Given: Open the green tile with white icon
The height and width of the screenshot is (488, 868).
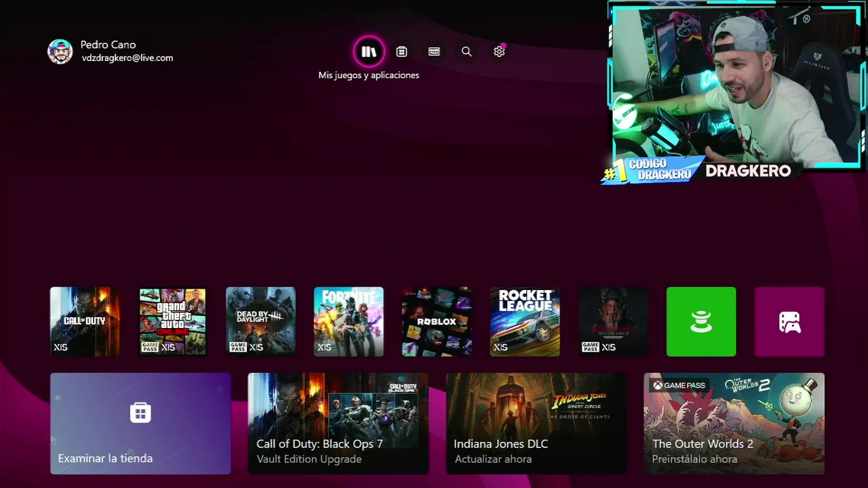Looking at the screenshot, I should [x=701, y=321].
